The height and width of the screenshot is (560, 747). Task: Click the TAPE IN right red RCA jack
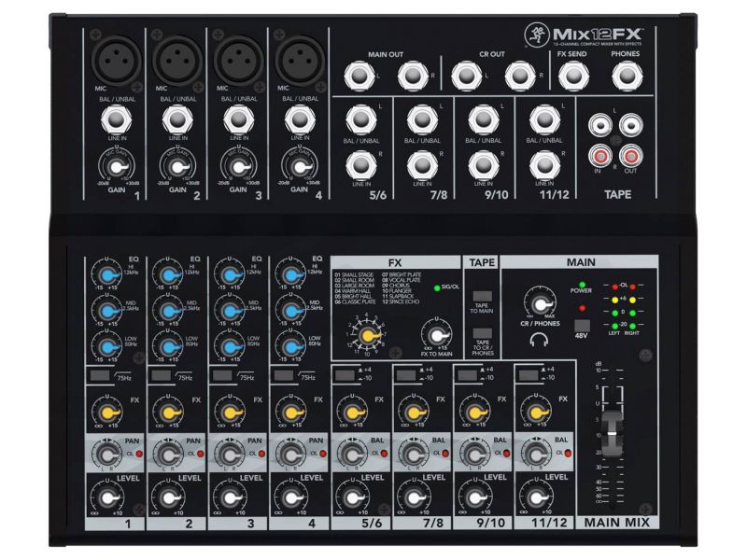600,156
